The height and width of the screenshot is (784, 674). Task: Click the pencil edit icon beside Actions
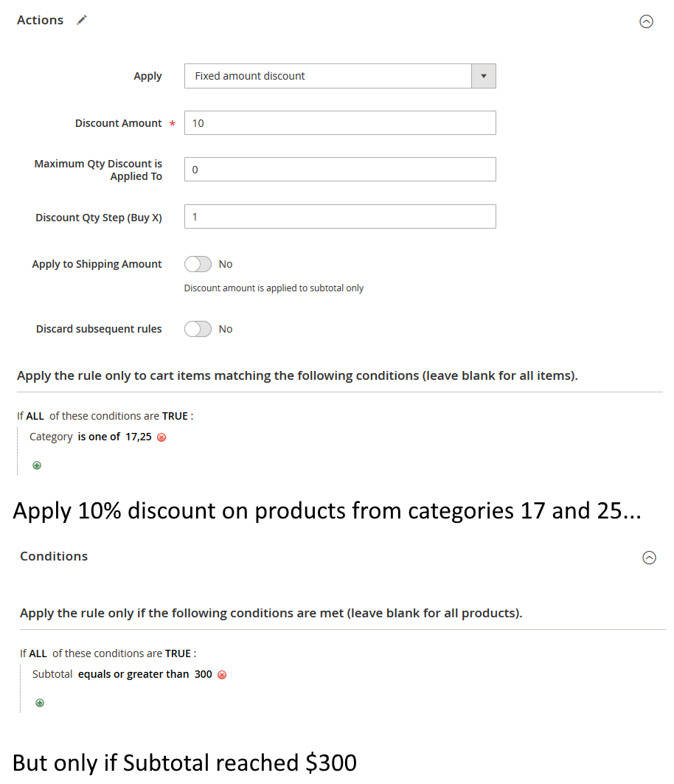[x=82, y=20]
